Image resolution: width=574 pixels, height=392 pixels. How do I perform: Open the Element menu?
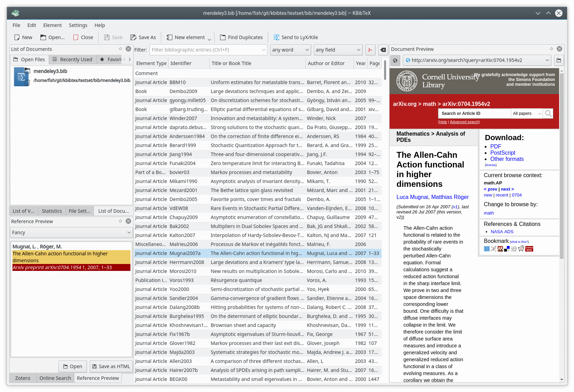52,25
